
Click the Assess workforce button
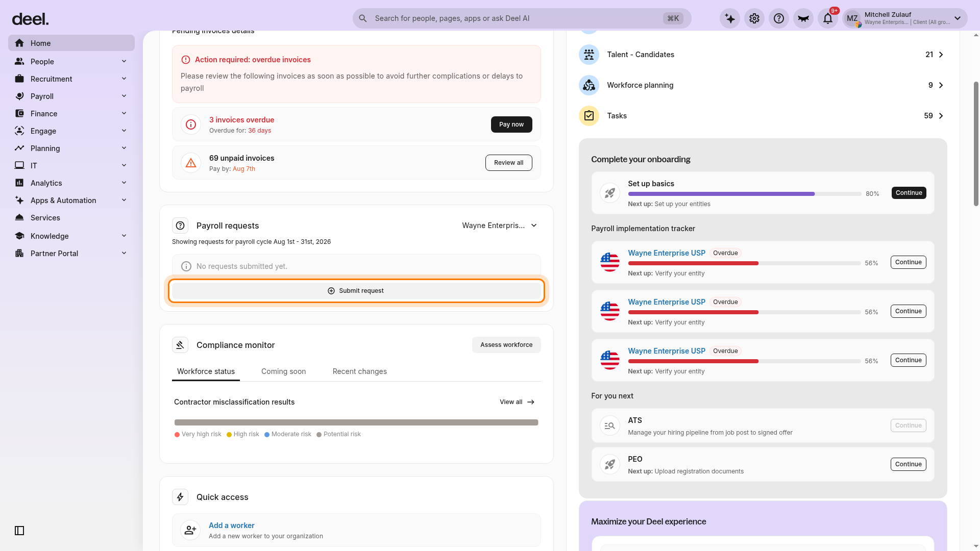(x=506, y=345)
